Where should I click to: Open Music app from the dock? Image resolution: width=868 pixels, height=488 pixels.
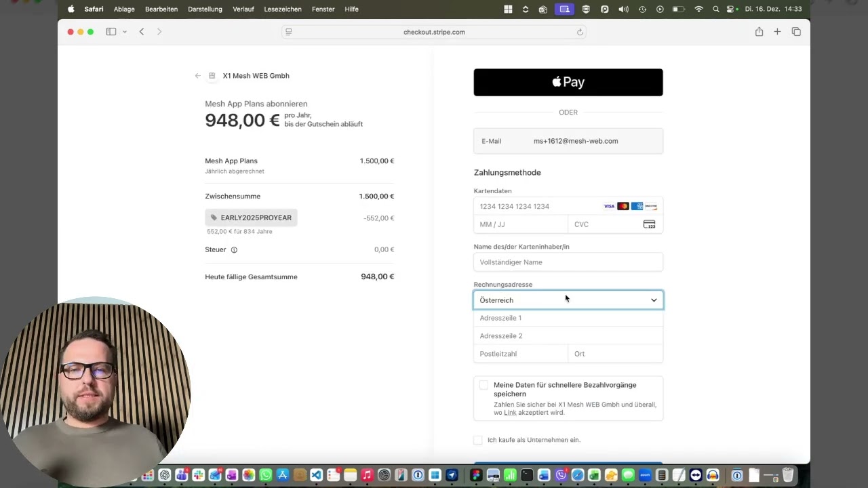pos(367,475)
